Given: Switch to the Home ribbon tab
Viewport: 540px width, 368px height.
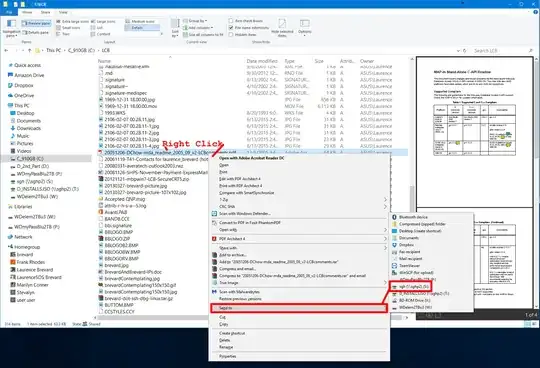Looking at the screenshot, I should tap(27, 12).
